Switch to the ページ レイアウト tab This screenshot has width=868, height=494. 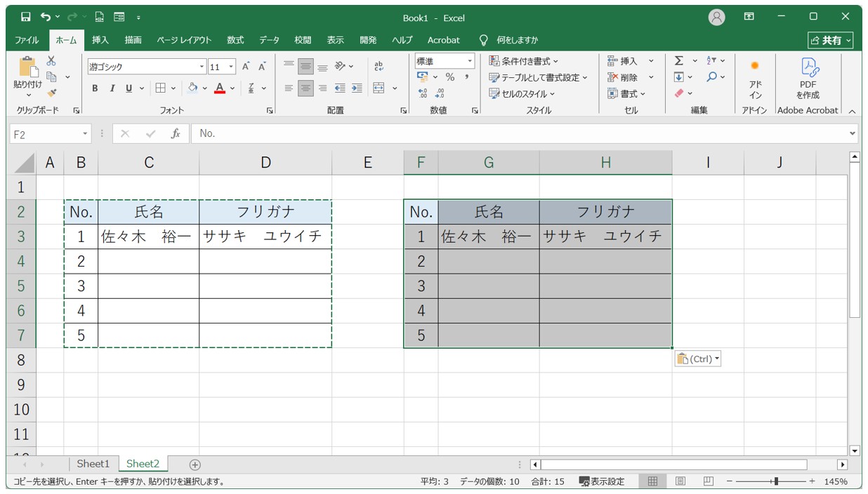pyautogui.click(x=184, y=40)
